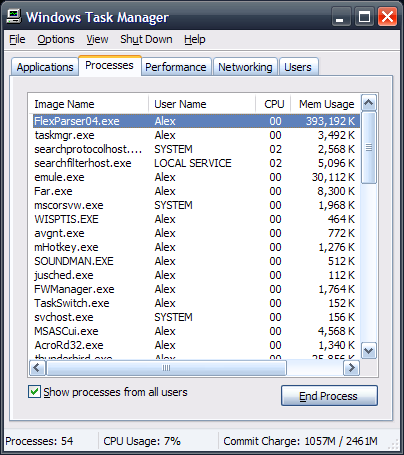This screenshot has height=455, width=404.
Task: Select the FlexParser04.exe process row
Action: point(196,121)
